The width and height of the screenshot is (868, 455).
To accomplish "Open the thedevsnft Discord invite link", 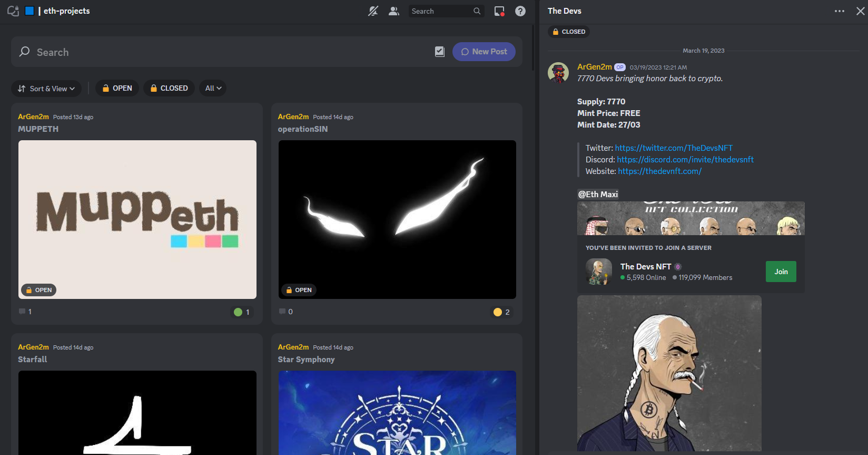I will [x=685, y=160].
